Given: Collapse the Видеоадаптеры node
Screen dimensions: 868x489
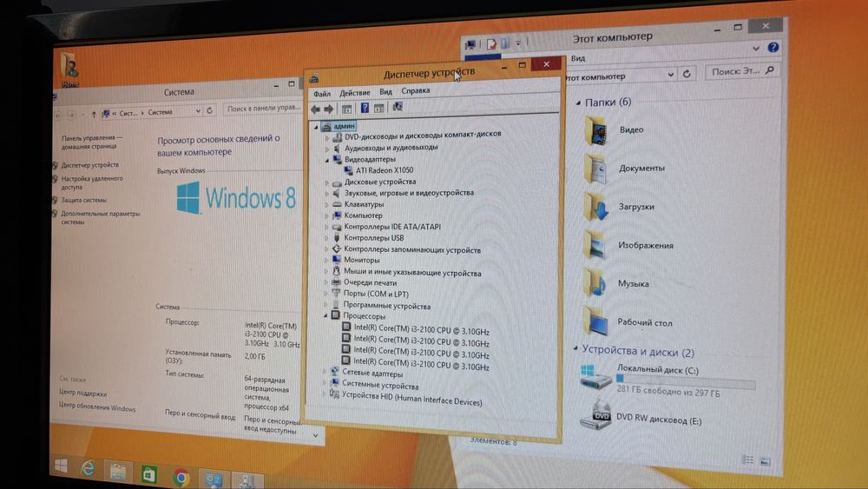Looking at the screenshot, I should (x=326, y=160).
